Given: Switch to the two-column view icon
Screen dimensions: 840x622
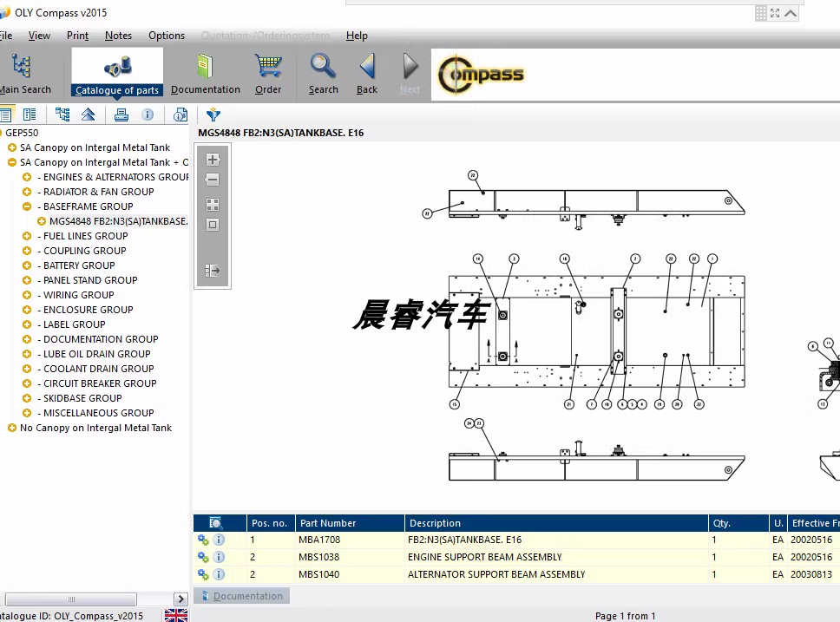Looking at the screenshot, I should point(30,115).
